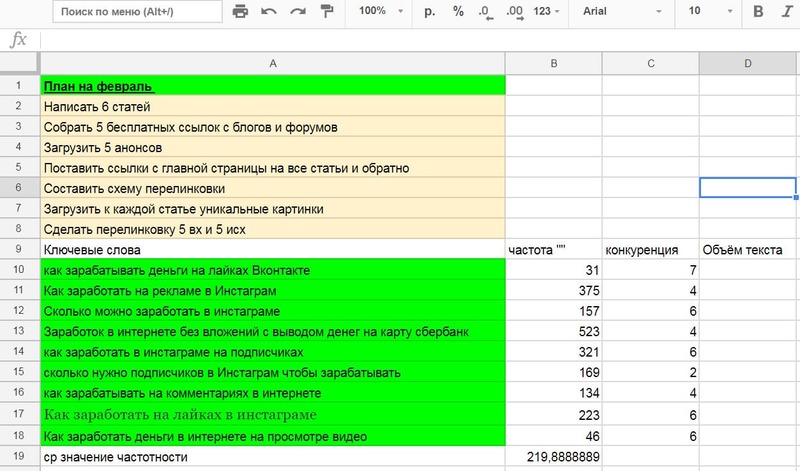
Task: Click the print icon in toolbar
Action: point(240,13)
